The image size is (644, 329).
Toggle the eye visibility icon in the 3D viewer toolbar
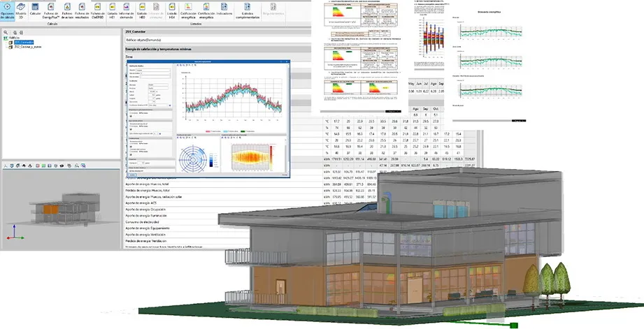62,166
